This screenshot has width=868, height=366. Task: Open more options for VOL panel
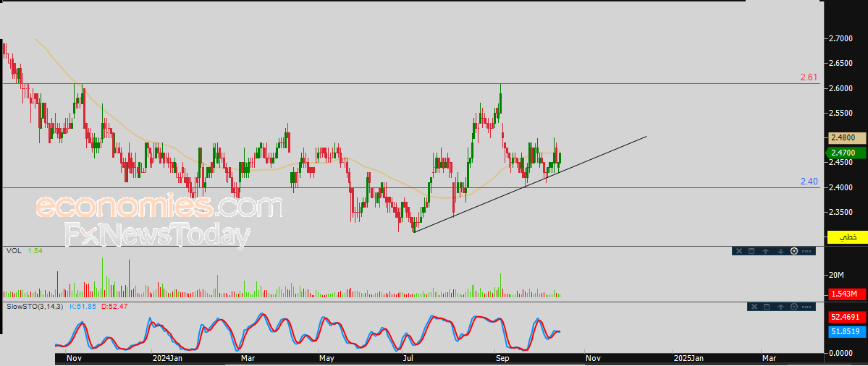pos(806,251)
